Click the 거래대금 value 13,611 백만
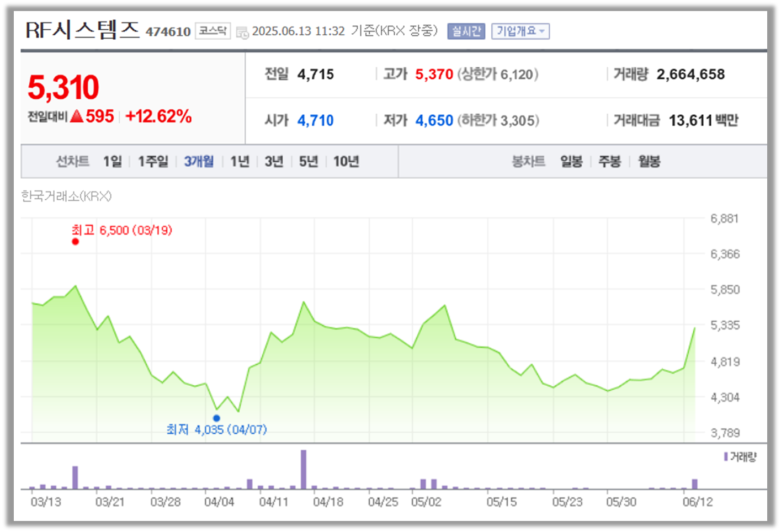 click(x=704, y=120)
